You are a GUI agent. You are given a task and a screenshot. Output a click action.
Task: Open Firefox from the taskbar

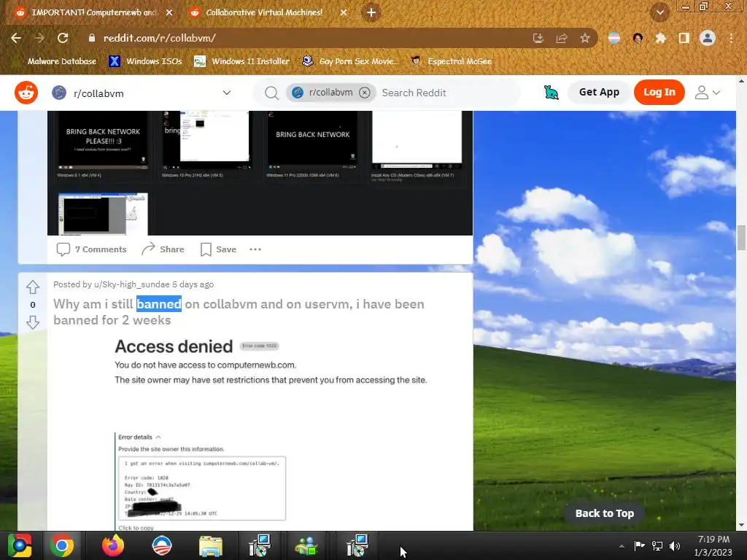click(112, 545)
